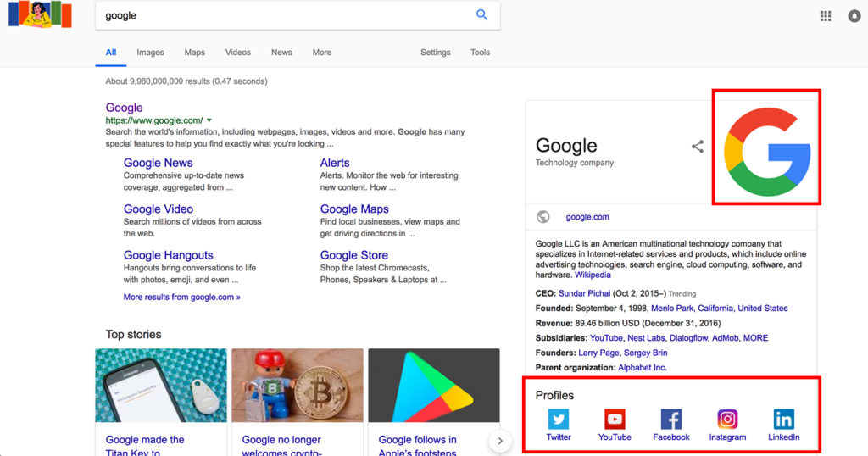Open the Google no longer welcomes crypto headline
This screenshot has height=456, width=868.
coord(282,446)
